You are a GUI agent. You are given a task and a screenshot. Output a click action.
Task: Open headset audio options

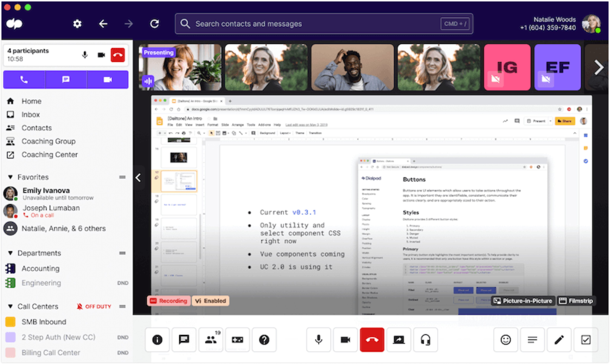[x=426, y=340]
